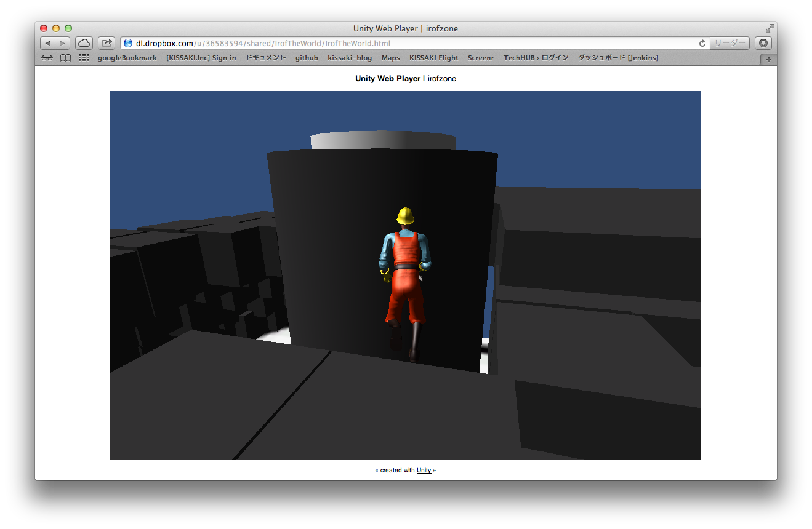The height and width of the screenshot is (529, 812).
Task: Click the site globe icon in address bar
Action: [x=128, y=43]
